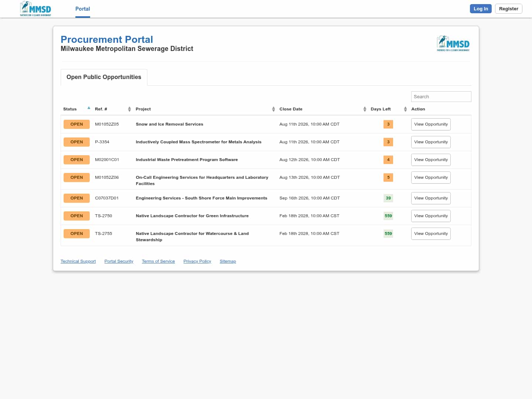This screenshot has width=532, height=399.
Task: Click the MMSD logo in top navigation bar
Action: (35, 9)
